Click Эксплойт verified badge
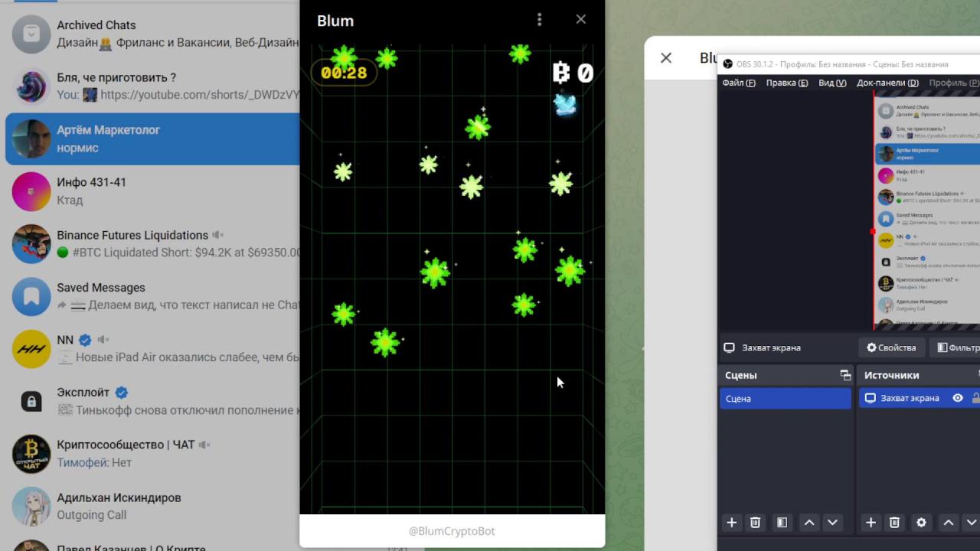980x551 pixels. point(121,393)
